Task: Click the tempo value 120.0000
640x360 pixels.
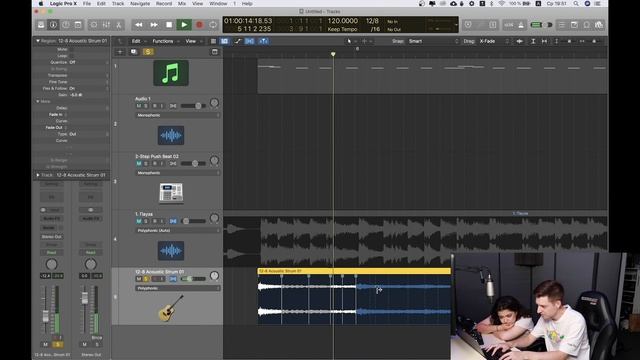Action: (342, 21)
